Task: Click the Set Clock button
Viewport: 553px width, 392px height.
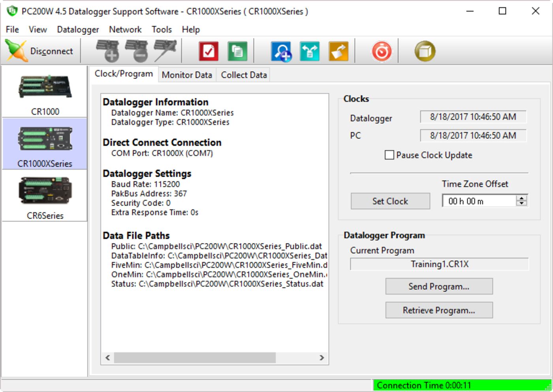Action: pyautogui.click(x=390, y=201)
